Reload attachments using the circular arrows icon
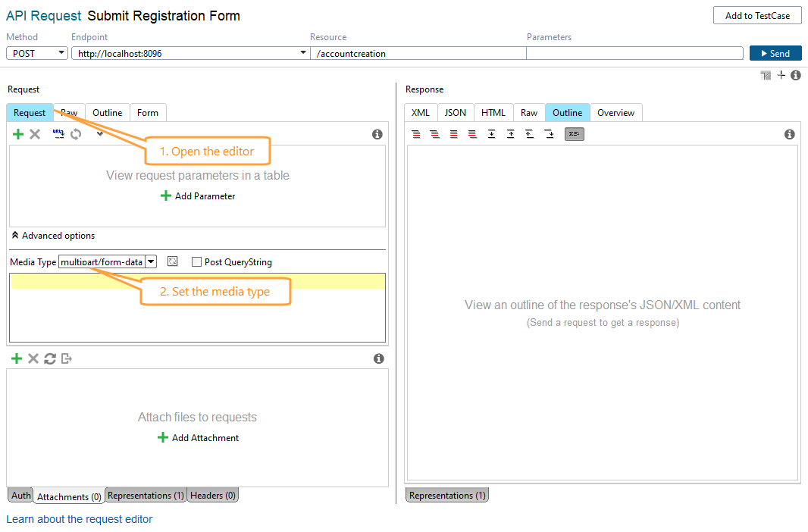The width and height of the screenshot is (808, 532). point(49,358)
